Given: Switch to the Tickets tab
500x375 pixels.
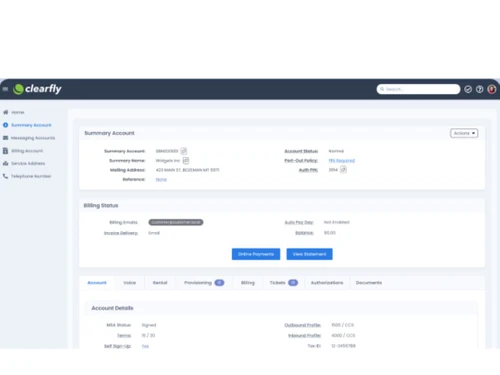Looking at the screenshot, I should point(283,283).
